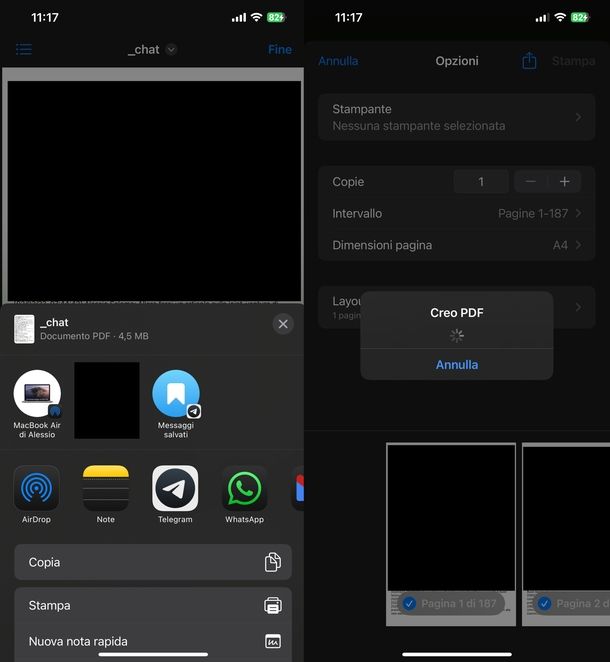Increase copies with plus button

(x=564, y=182)
